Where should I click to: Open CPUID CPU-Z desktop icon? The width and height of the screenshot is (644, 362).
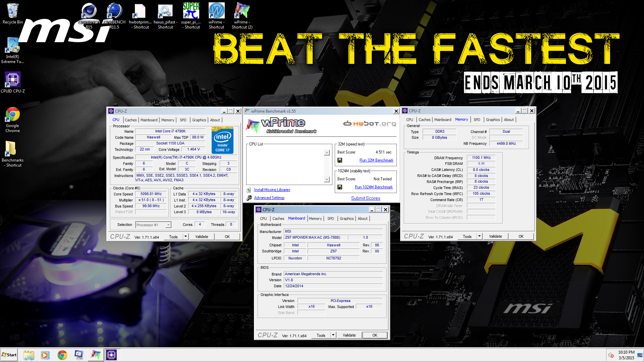click(x=12, y=82)
